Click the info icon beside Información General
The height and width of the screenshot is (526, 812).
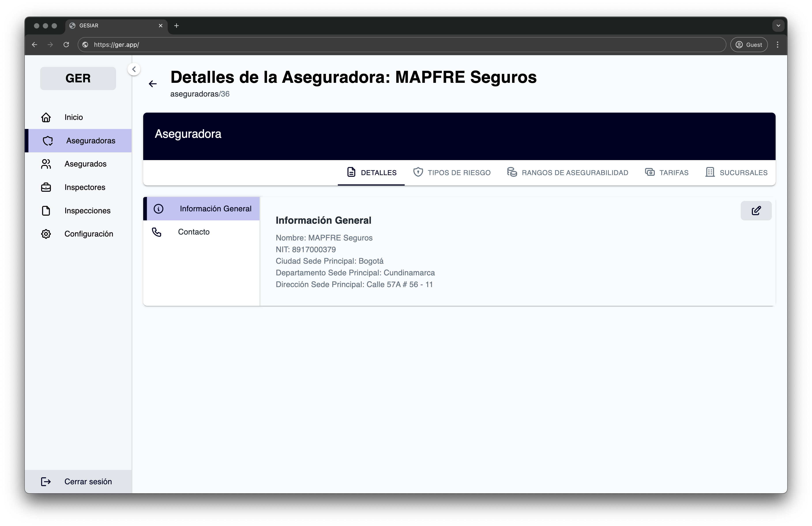(x=159, y=208)
